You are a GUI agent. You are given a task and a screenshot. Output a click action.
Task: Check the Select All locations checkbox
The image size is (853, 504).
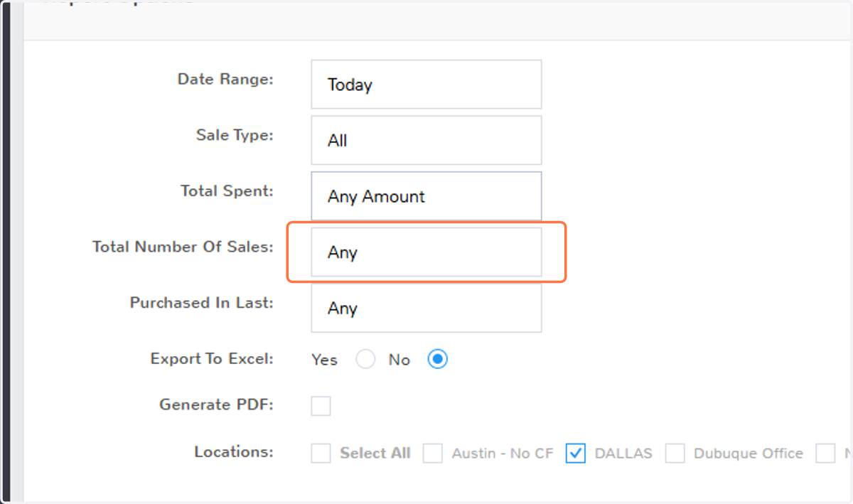click(x=321, y=453)
